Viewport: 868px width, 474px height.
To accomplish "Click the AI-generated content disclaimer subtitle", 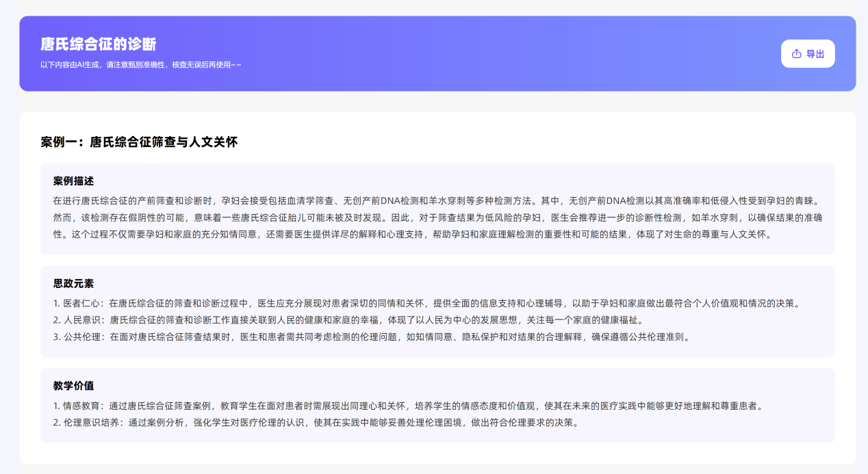I will [140, 65].
